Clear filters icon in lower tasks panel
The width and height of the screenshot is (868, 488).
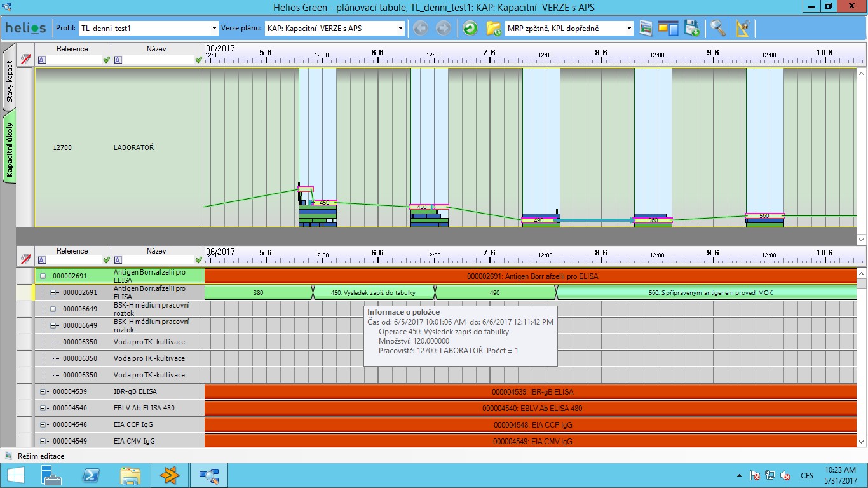point(25,259)
